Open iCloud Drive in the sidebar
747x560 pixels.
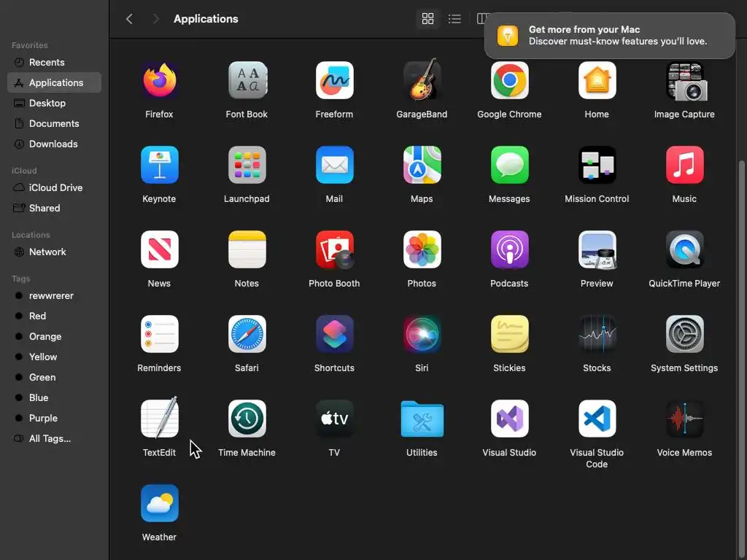(x=54, y=187)
